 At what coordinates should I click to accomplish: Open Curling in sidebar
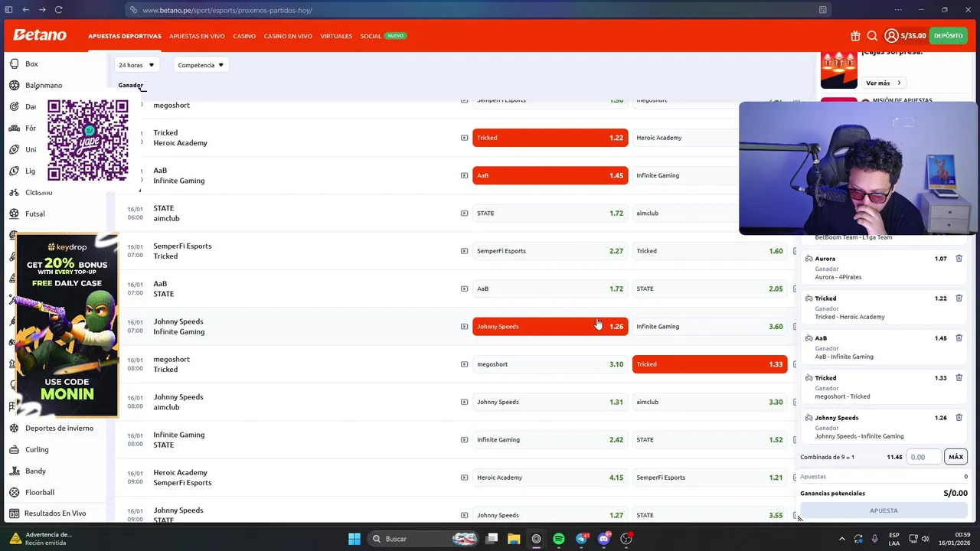click(x=37, y=449)
